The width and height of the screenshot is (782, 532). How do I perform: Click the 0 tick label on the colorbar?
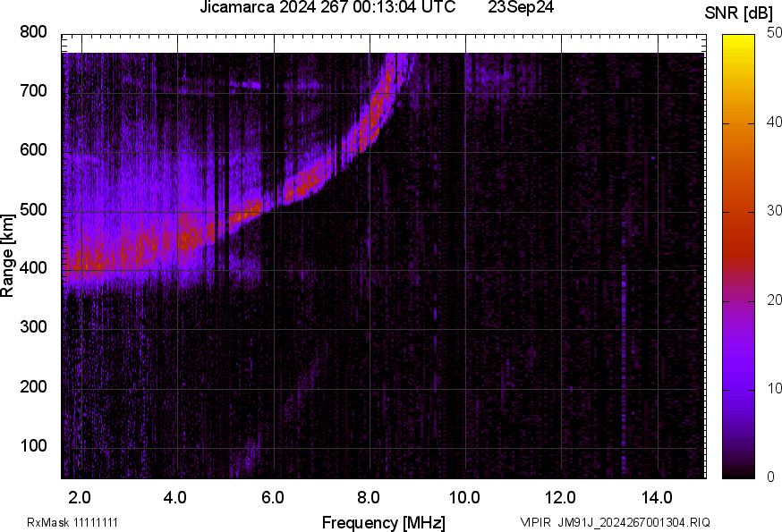pyautogui.click(x=771, y=477)
